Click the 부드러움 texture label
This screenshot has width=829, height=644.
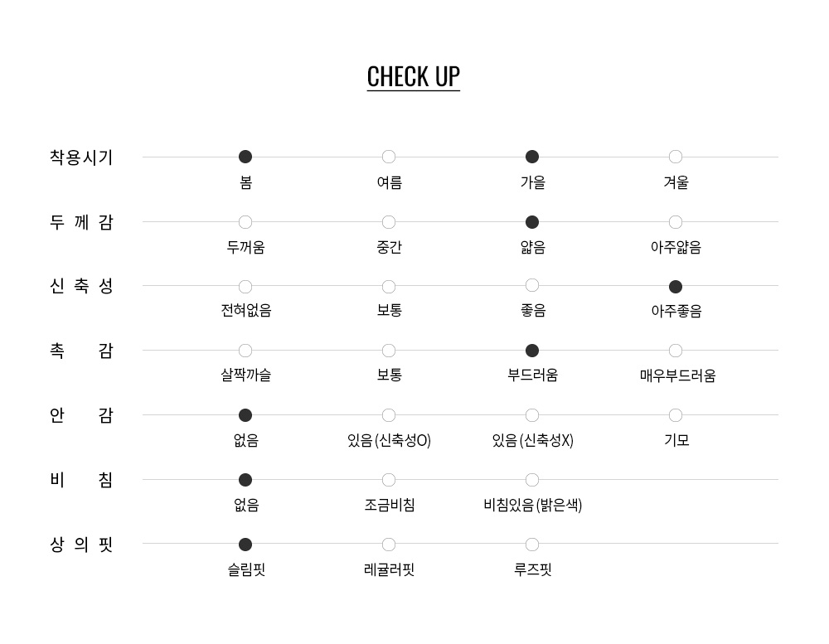click(x=532, y=375)
